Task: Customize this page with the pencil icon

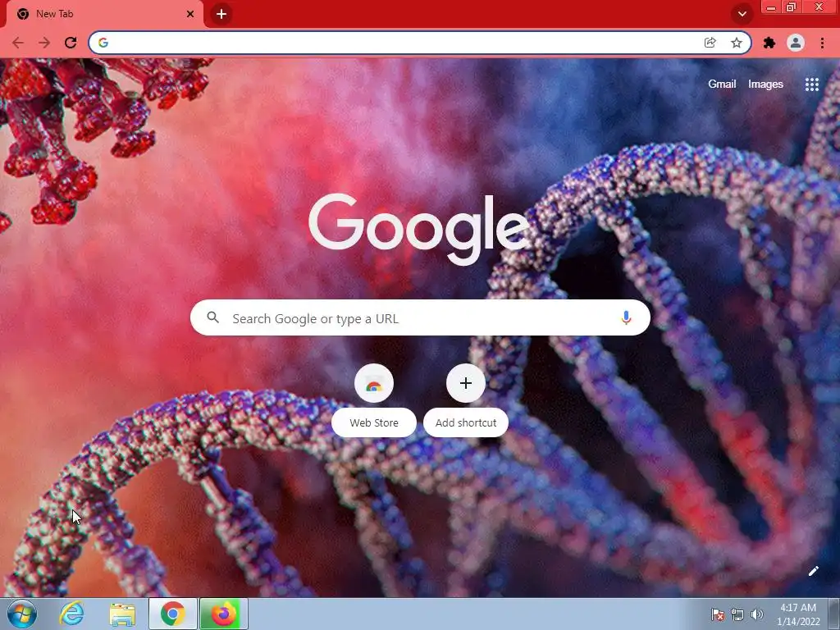Action: (813, 571)
